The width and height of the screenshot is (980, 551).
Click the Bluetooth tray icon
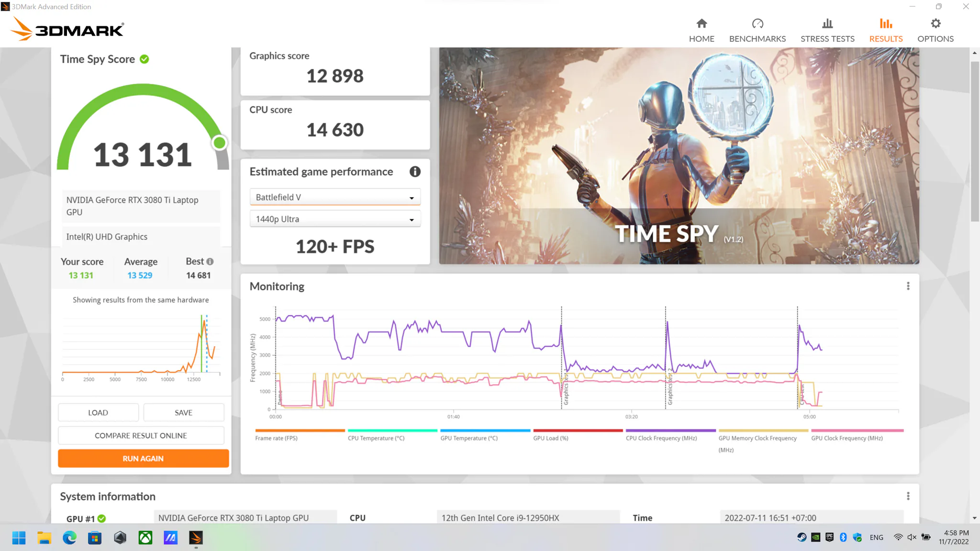[843, 537]
